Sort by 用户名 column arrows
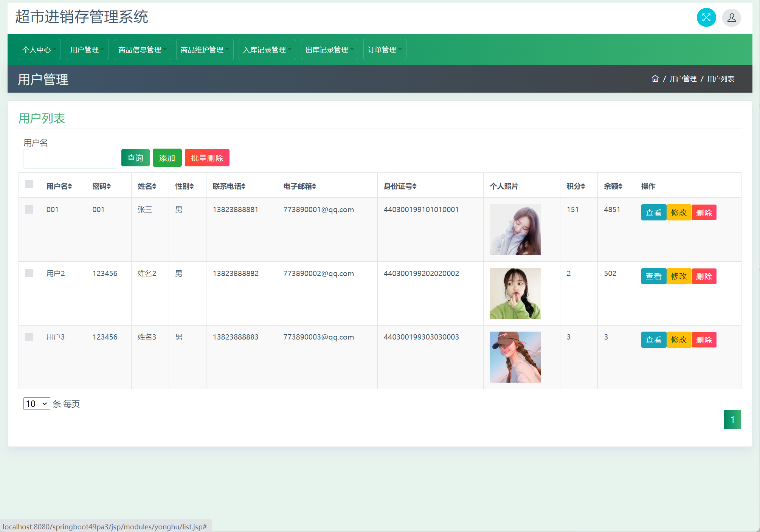The image size is (760, 532). click(70, 186)
